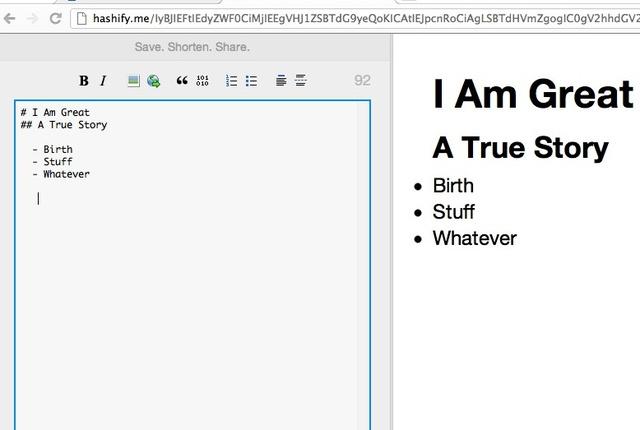Create a bulleted list
640x430 pixels.
click(x=251, y=81)
